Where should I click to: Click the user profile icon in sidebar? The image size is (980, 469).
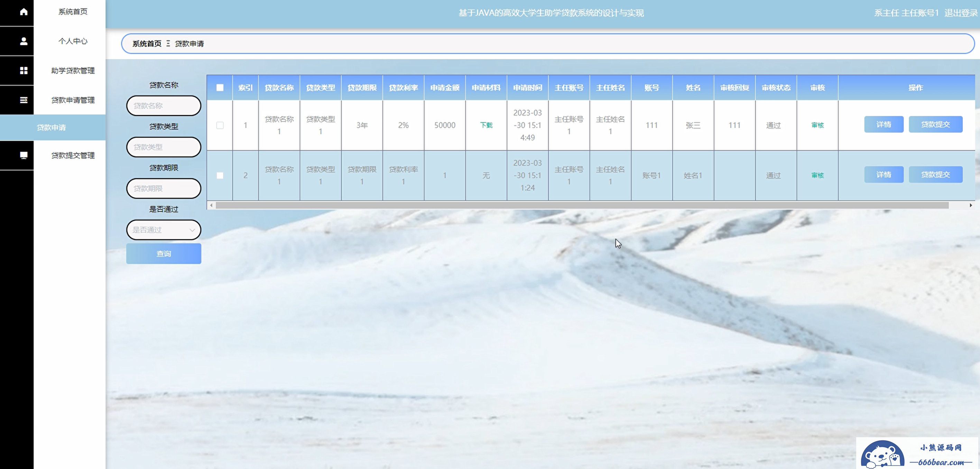[x=24, y=41]
